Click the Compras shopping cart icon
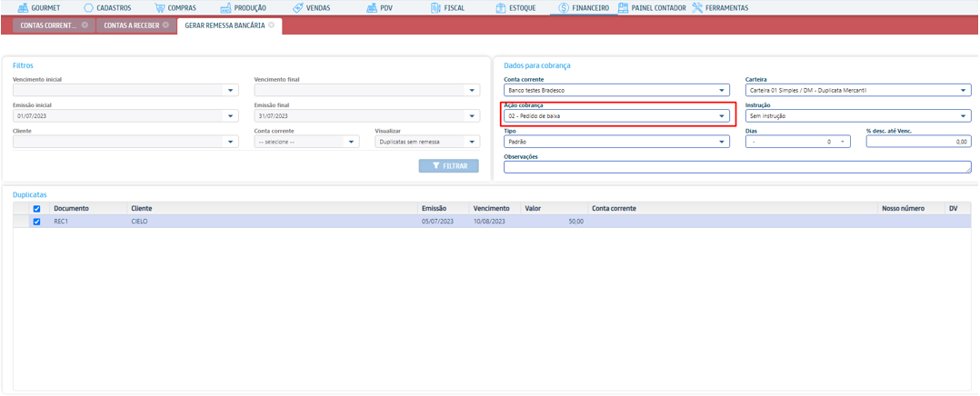 tap(160, 8)
